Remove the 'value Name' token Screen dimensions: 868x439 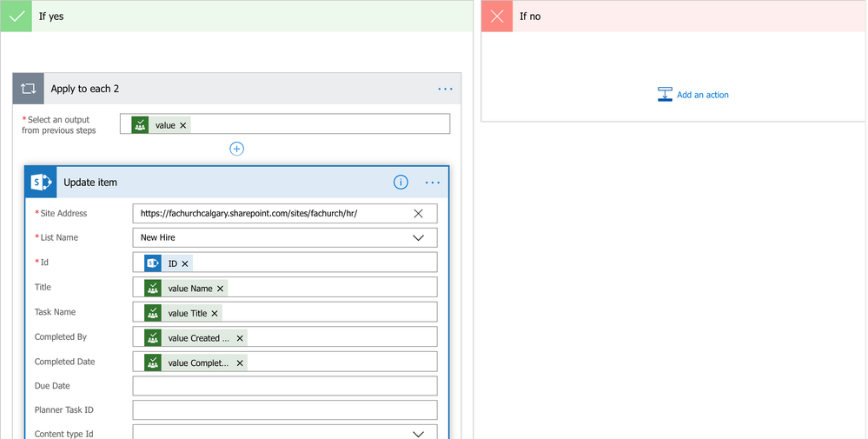pyautogui.click(x=221, y=289)
